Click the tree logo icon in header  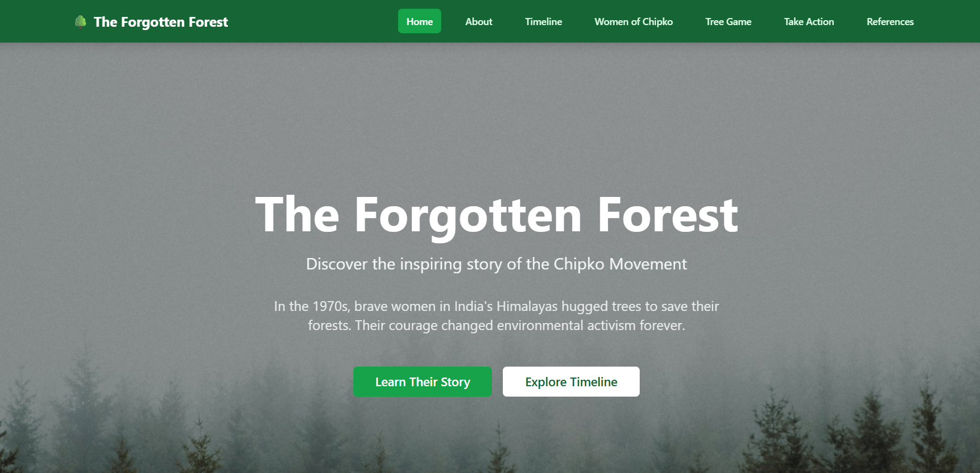coord(81,22)
